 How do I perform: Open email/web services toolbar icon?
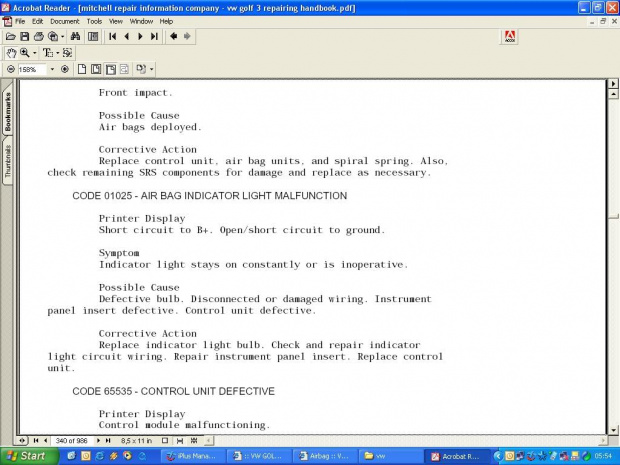click(x=53, y=37)
